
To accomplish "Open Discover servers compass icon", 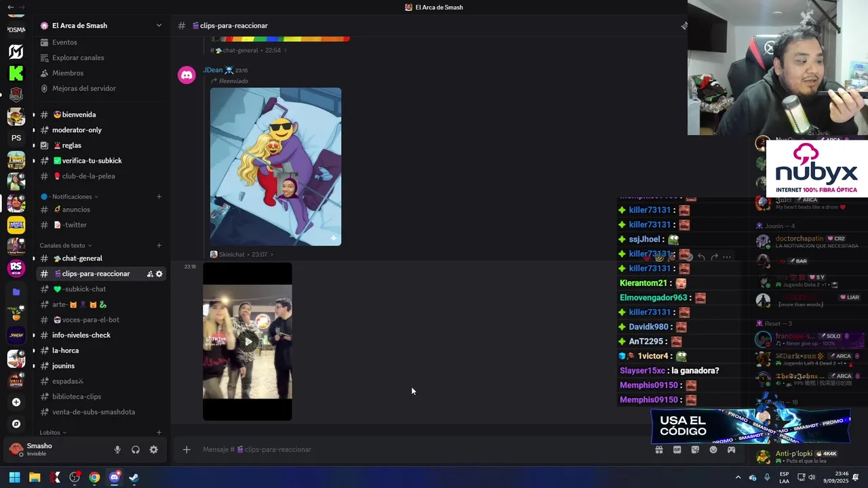I will [x=16, y=424].
